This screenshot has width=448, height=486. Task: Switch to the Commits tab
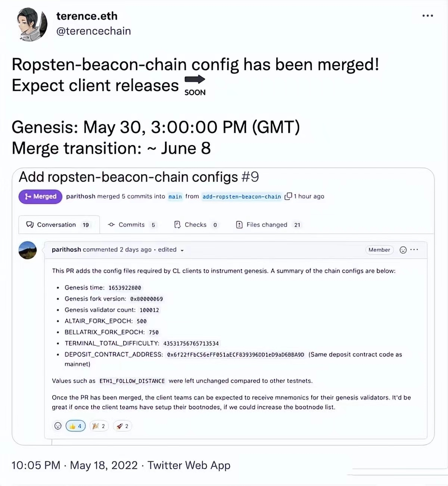(131, 224)
